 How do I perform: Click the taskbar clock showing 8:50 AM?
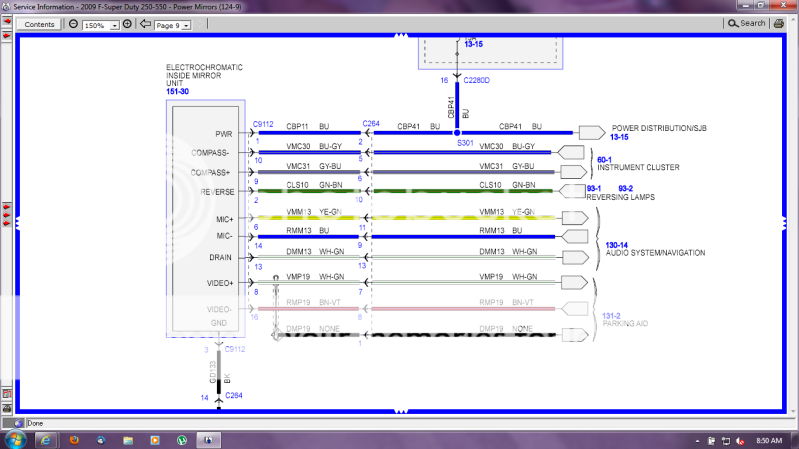pyautogui.click(x=770, y=441)
